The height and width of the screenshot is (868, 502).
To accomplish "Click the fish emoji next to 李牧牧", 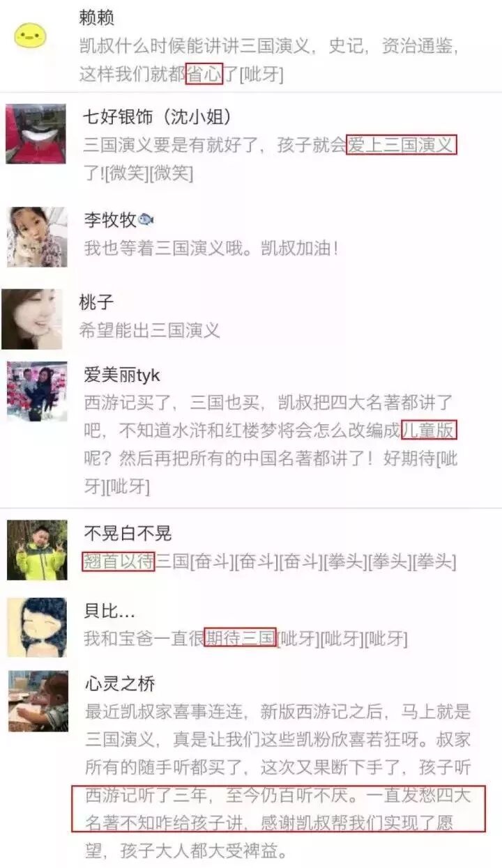I will point(146,220).
